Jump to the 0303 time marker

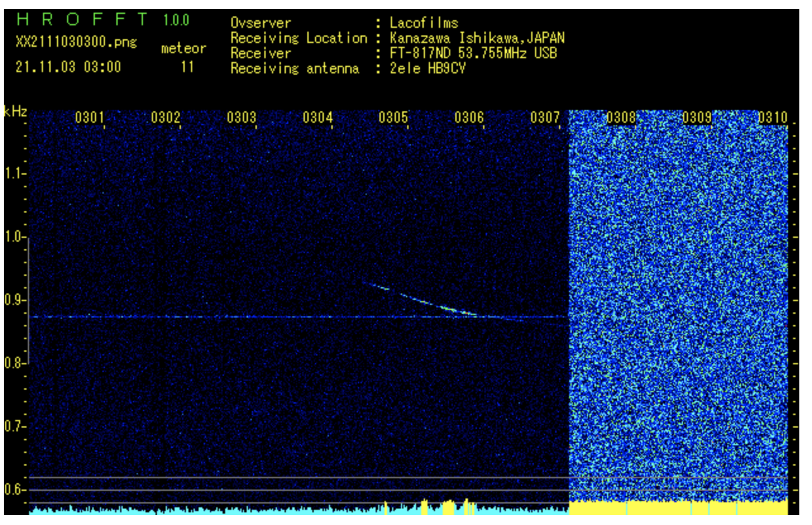tap(241, 118)
